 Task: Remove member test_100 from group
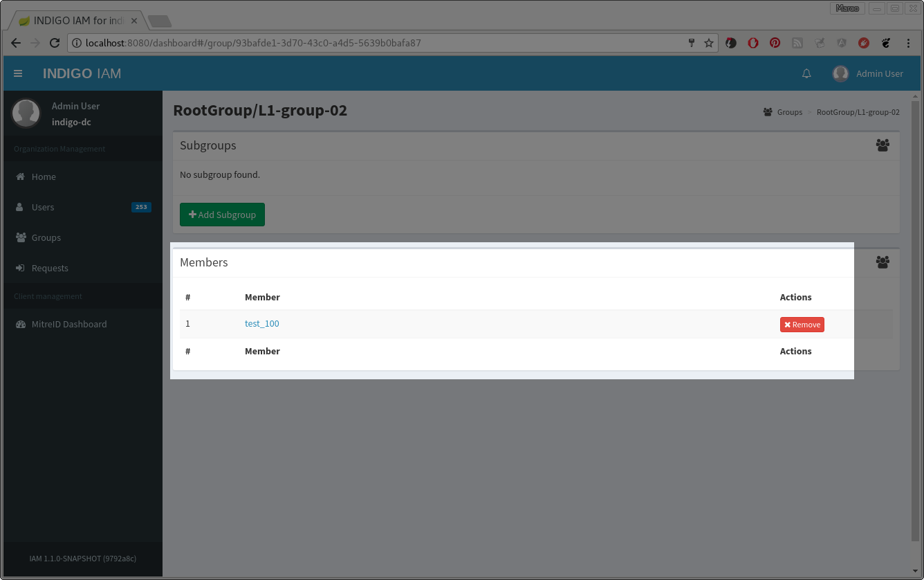click(x=802, y=325)
